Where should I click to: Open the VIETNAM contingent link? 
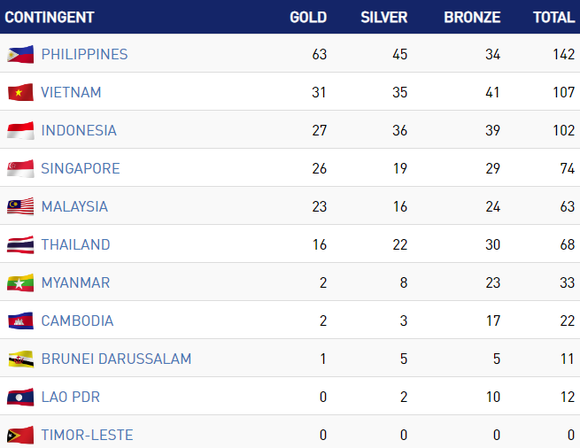[x=71, y=92]
